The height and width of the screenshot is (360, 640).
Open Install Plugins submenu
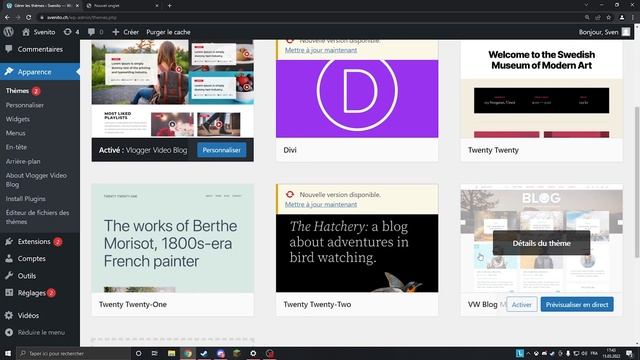[25, 199]
